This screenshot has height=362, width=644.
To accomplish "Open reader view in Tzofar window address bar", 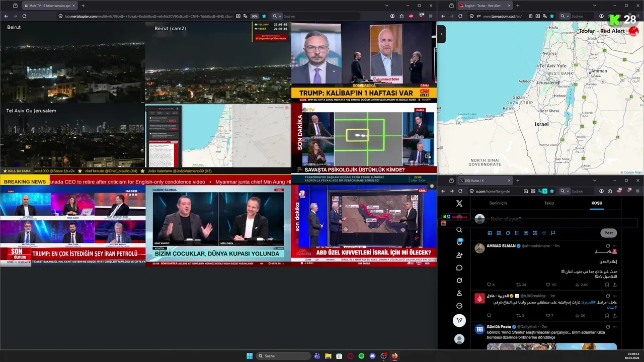I will pyautogui.click(x=531, y=16).
